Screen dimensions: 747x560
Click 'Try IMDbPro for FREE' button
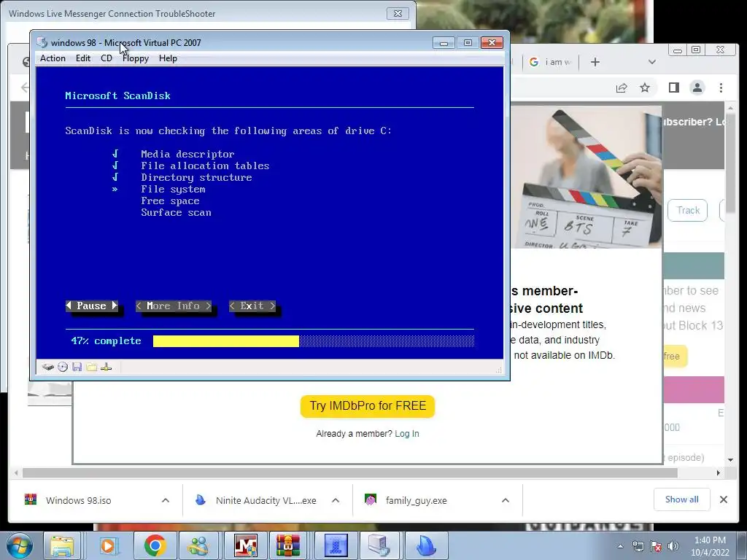tap(368, 406)
